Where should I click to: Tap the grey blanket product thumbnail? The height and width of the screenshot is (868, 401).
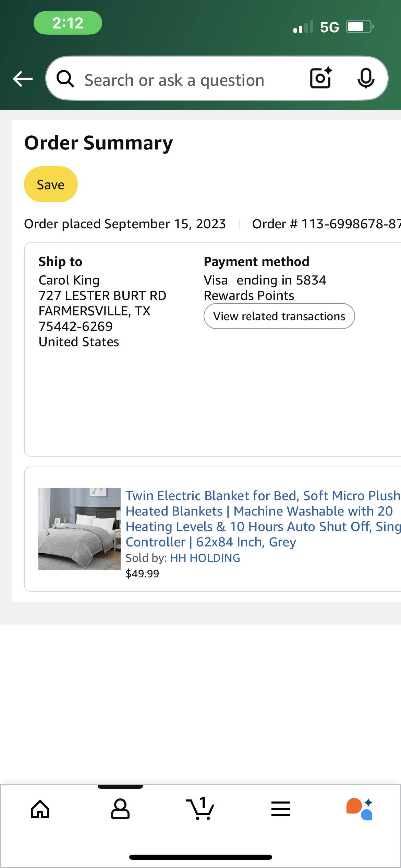click(x=80, y=529)
